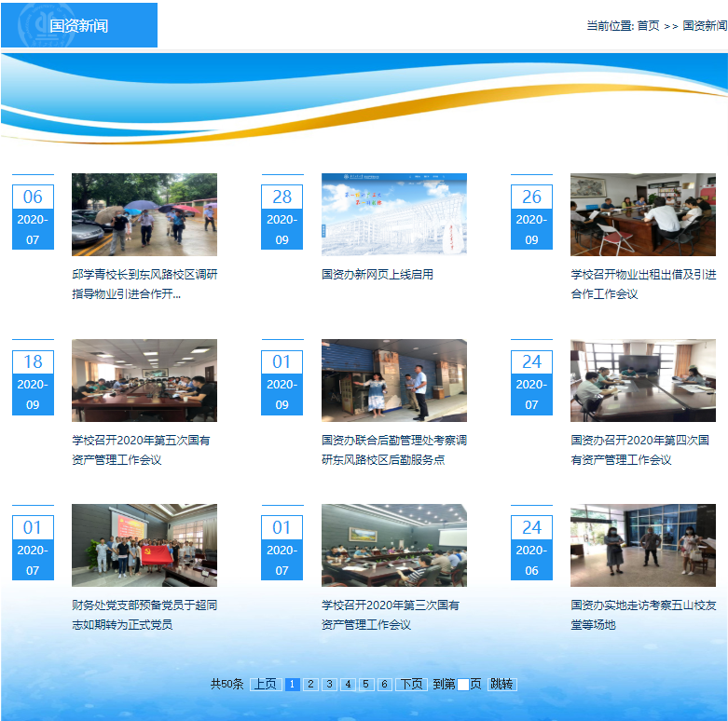728x721 pixels.
Task: Open the rainy campus visit photo thumbnail
Action: (x=144, y=214)
